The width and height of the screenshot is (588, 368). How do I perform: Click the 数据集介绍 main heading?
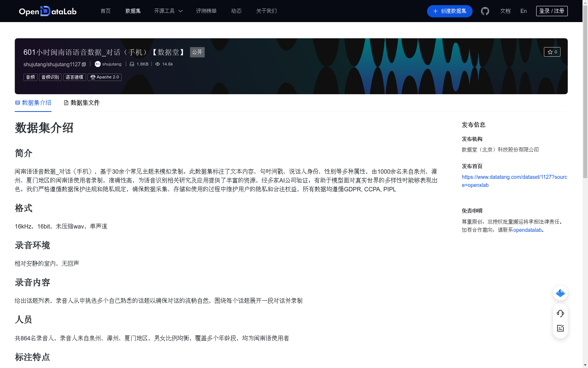pyautogui.click(x=44, y=128)
